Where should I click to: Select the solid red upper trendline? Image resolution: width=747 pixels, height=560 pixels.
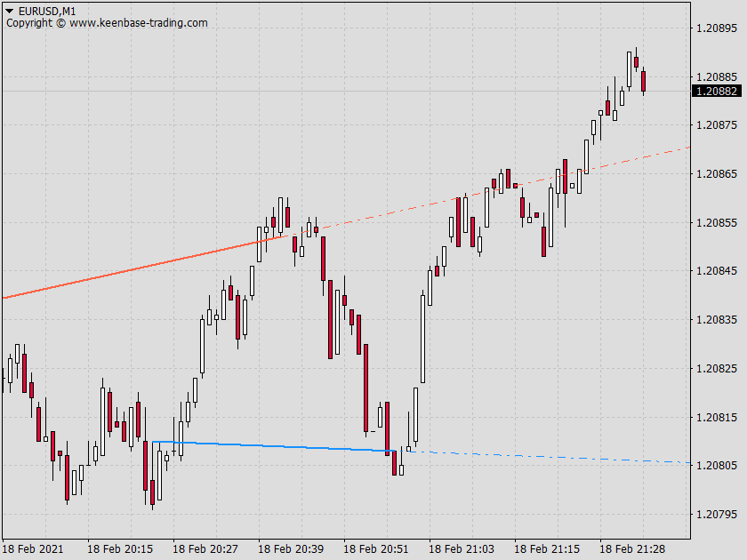pos(143,268)
